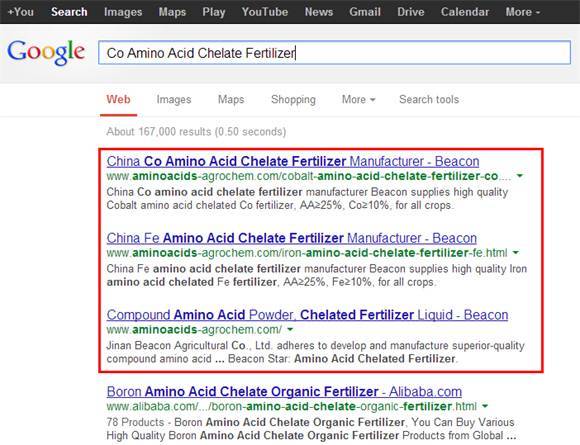Image resolution: width=580 pixels, height=445 pixels.
Task: Click the Google logo
Action: (x=46, y=53)
